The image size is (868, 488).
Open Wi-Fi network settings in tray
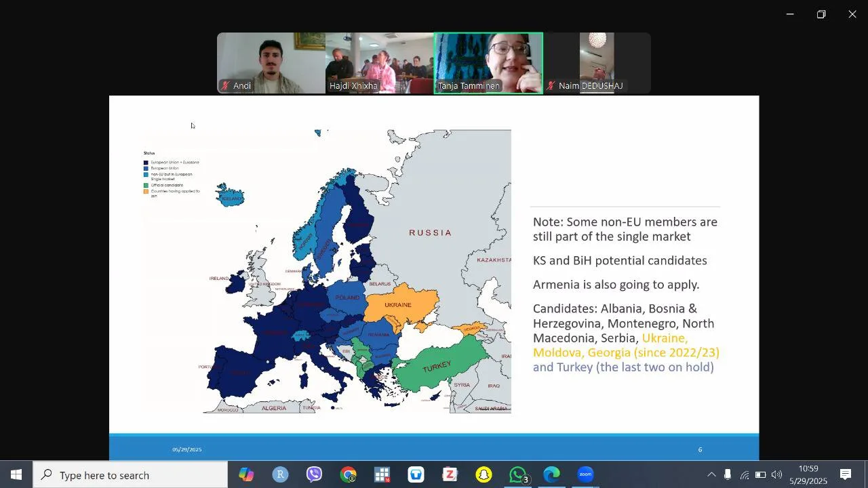[744, 474]
